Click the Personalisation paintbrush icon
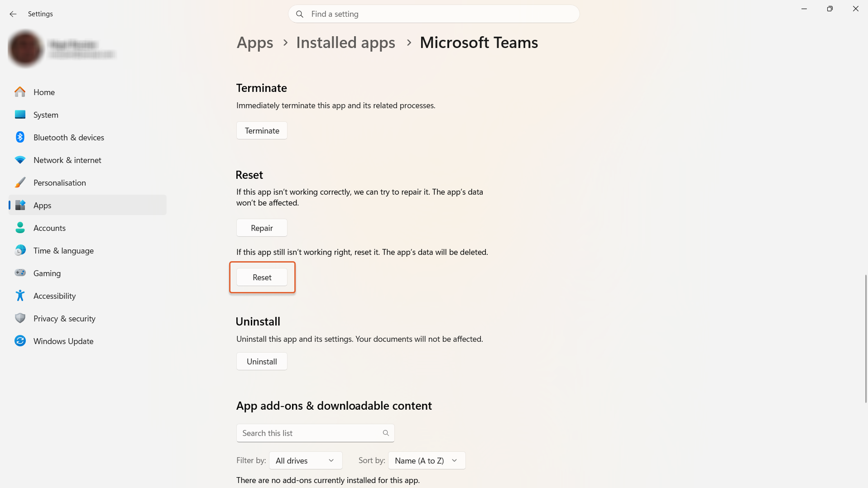The height and width of the screenshot is (488, 868). point(20,182)
